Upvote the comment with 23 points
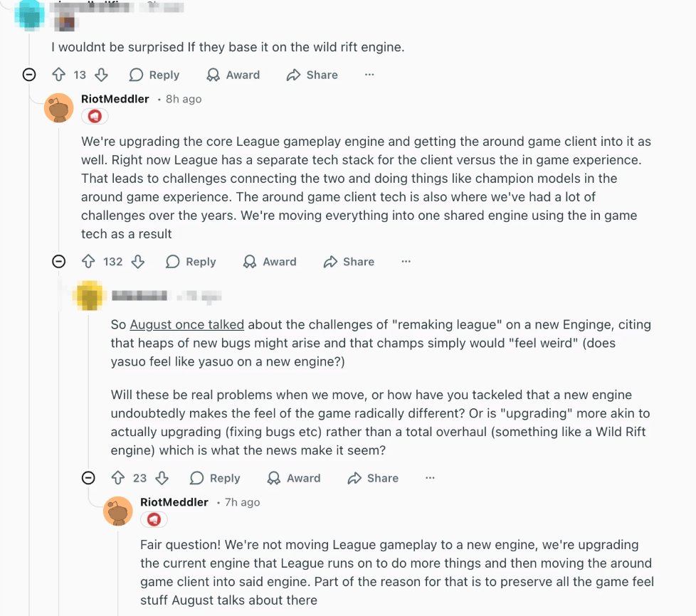 (x=118, y=478)
